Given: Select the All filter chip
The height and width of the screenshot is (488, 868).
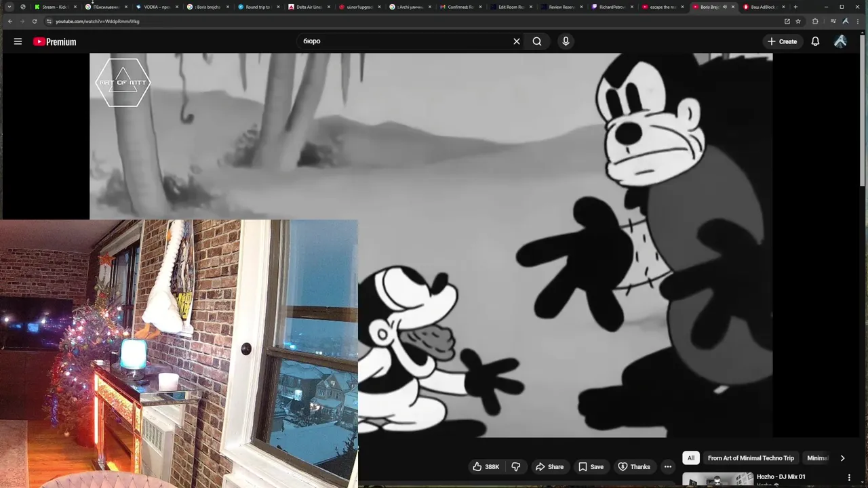Looking at the screenshot, I should 691,458.
